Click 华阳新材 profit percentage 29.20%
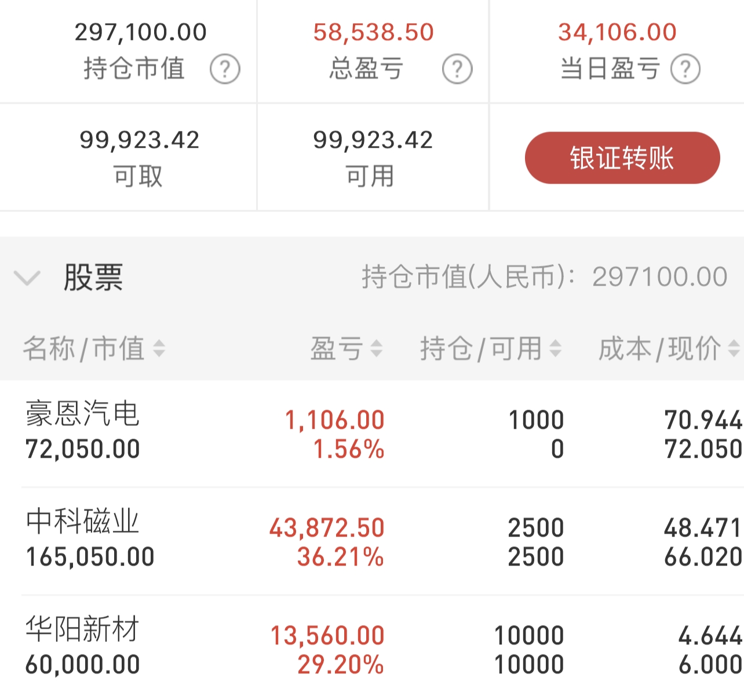The image size is (744, 700). click(x=341, y=665)
